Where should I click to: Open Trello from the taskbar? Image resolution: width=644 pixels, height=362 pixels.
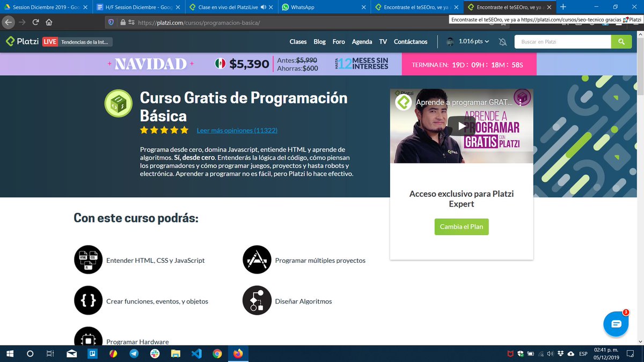click(x=92, y=353)
